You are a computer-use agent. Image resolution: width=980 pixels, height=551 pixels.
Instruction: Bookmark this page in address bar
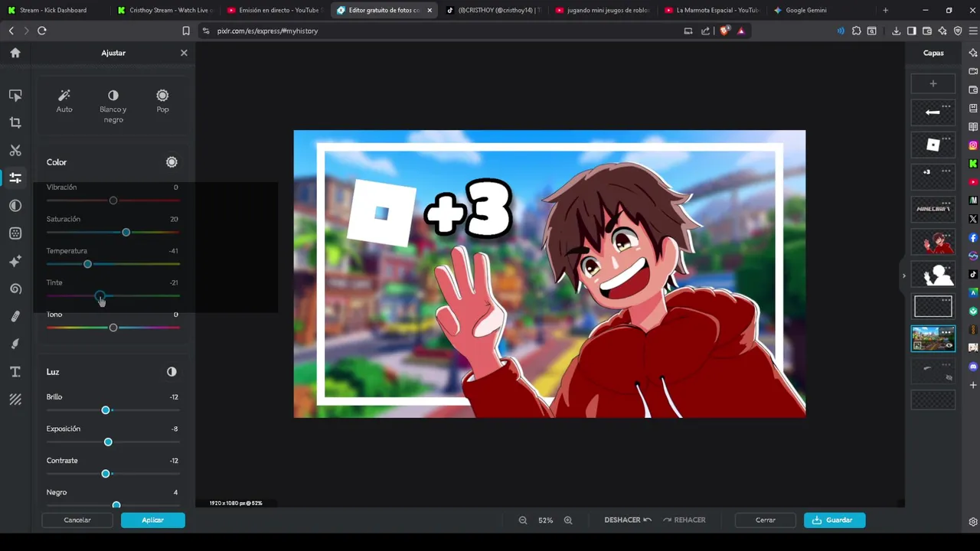click(x=185, y=31)
